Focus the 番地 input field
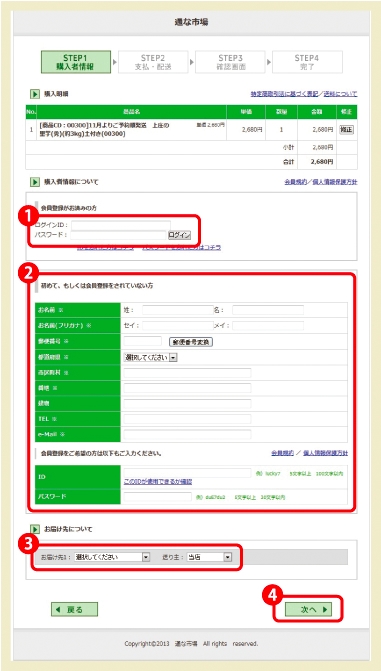The height and width of the screenshot is (671, 381). tap(188, 388)
